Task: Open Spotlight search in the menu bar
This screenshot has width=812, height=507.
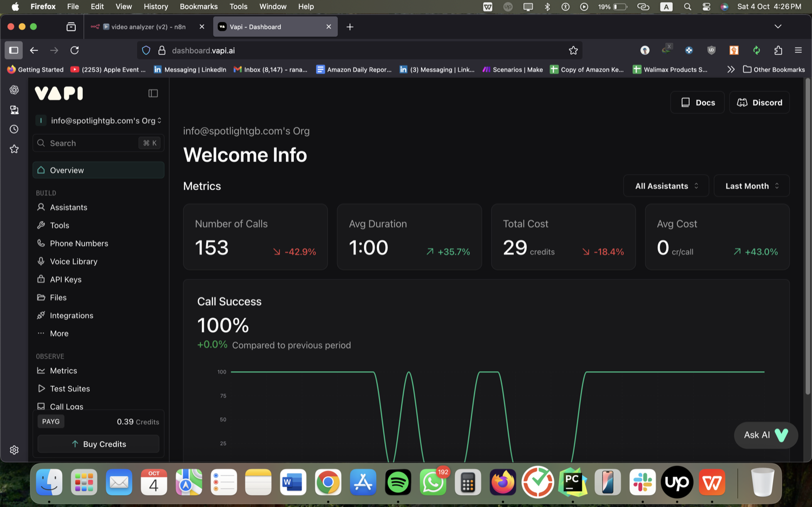Action: [x=687, y=6]
